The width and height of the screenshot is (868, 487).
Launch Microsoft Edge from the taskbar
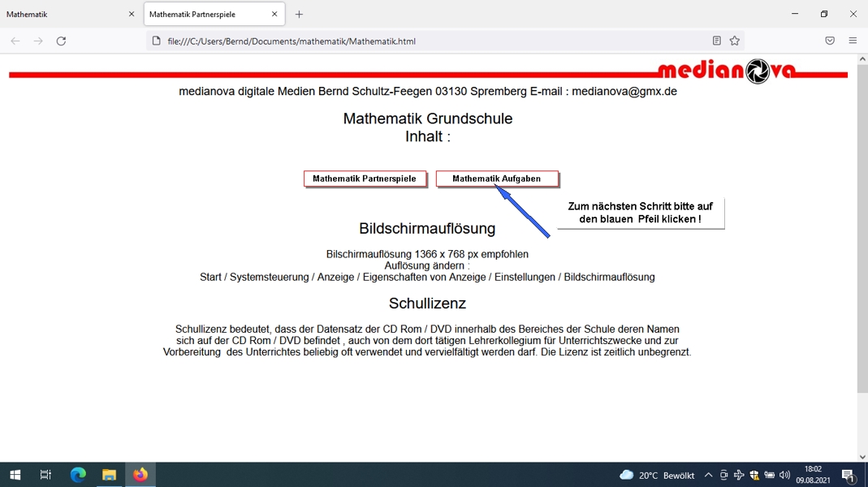click(x=78, y=475)
